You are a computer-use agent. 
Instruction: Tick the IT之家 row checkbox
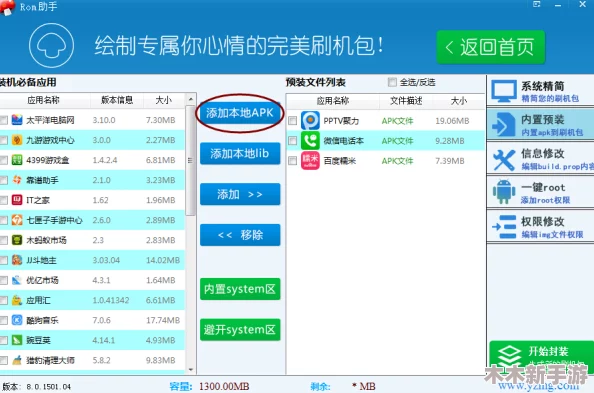click(x=4, y=200)
